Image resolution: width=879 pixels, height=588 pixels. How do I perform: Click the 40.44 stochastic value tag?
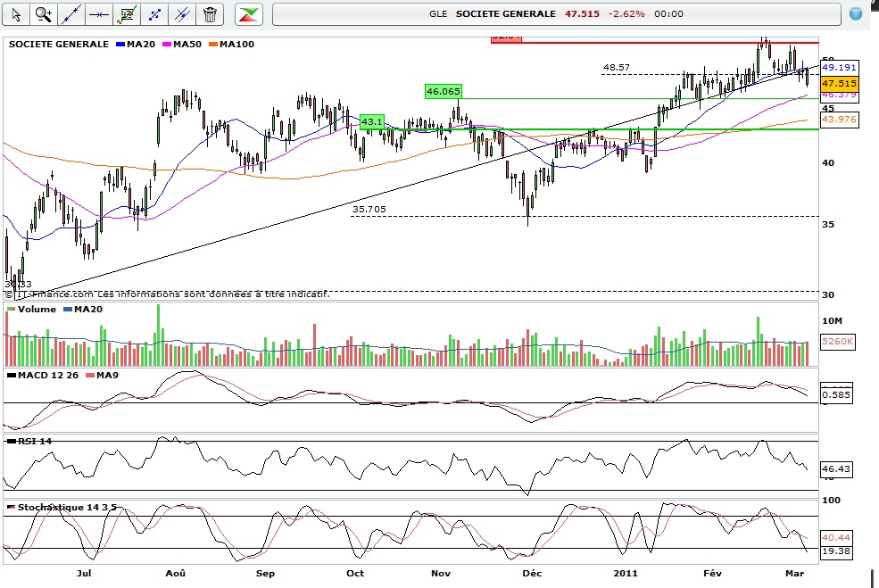pos(836,537)
